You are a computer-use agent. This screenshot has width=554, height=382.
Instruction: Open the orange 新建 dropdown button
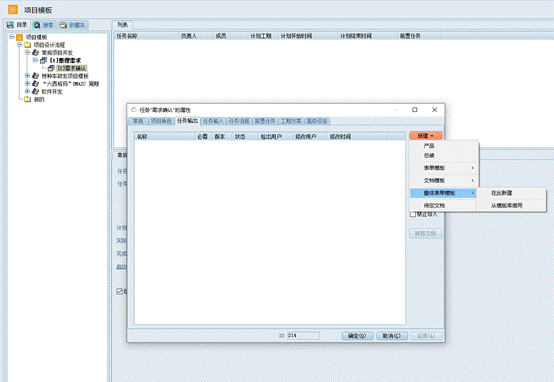click(426, 136)
